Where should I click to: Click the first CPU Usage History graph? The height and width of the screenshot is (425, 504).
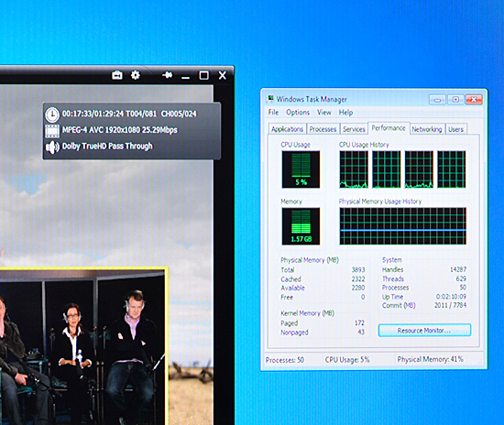tap(354, 169)
